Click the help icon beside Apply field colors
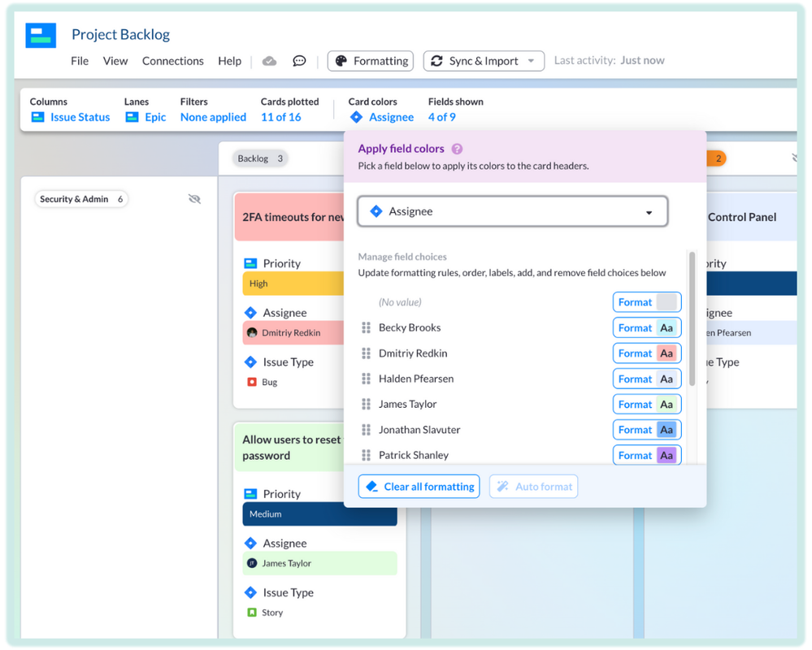Screen dimensions: 812x650 click(x=456, y=149)
